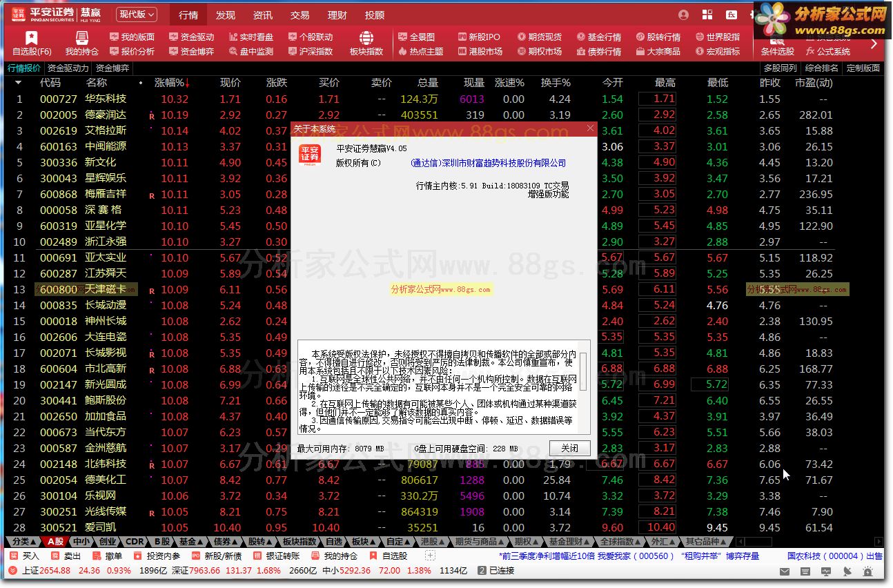The width and height of the screenshot is (893, 588).
Task: Open 自选股(F6) watchlist icon
Action: [32, 43]
